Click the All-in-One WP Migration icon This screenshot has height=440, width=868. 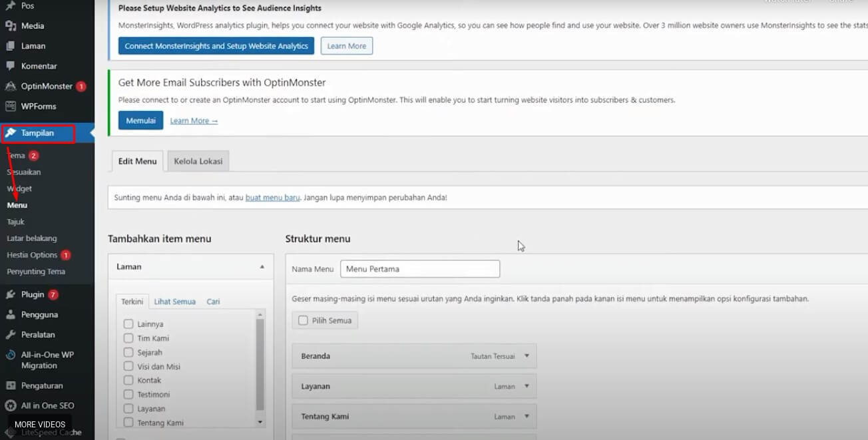tap(10, 355)
